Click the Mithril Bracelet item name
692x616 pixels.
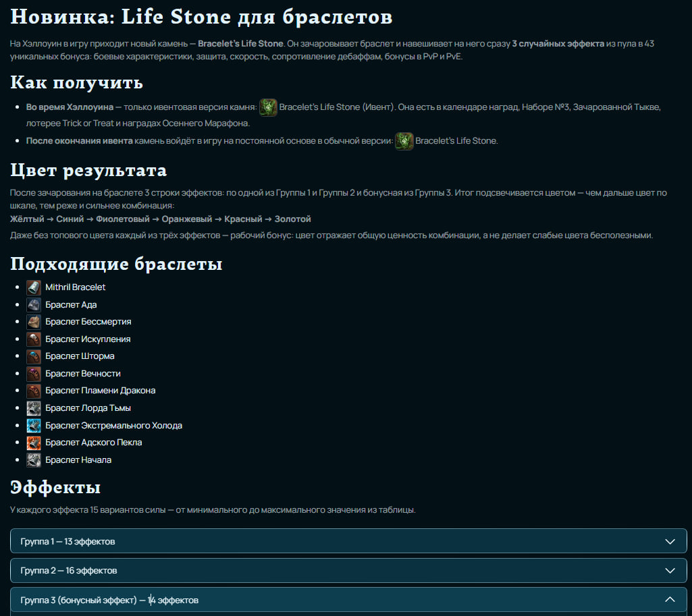click(76, 287)
